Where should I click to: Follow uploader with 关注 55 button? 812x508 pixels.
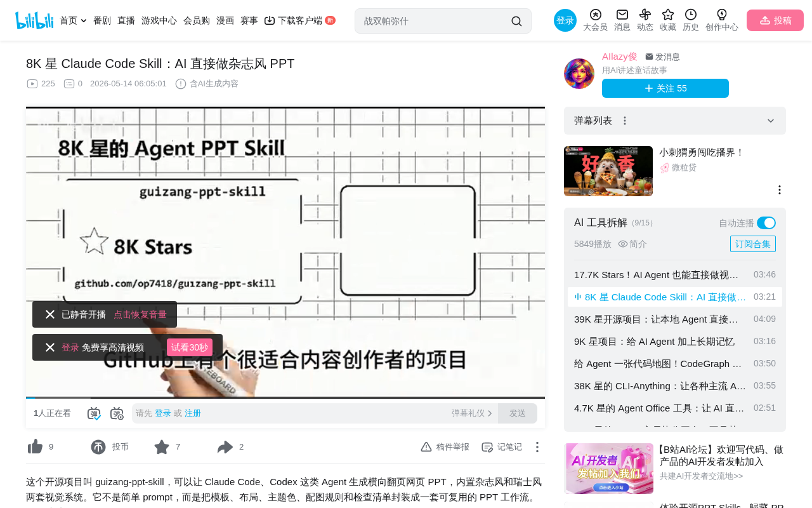tap(665, 88)
